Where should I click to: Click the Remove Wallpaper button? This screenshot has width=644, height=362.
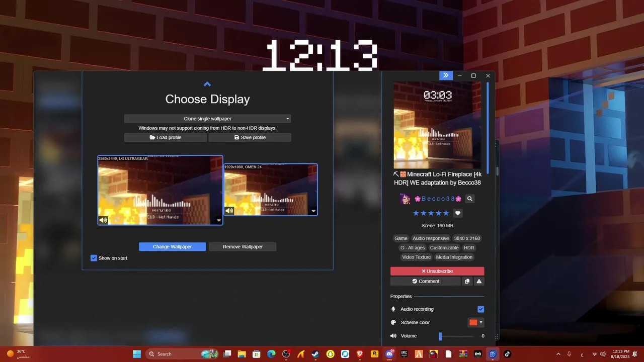coord(243,247)
